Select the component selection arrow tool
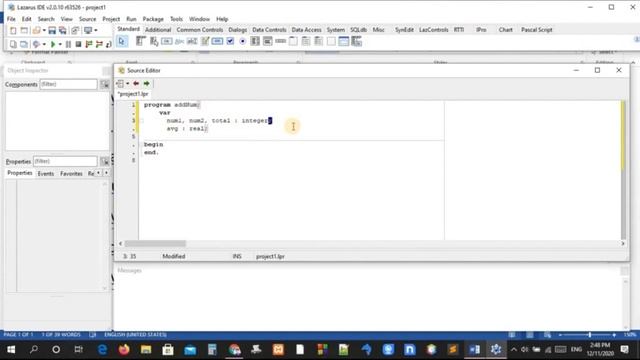The image size is (640, 360). pyautogui.click(x=122, y=41)
